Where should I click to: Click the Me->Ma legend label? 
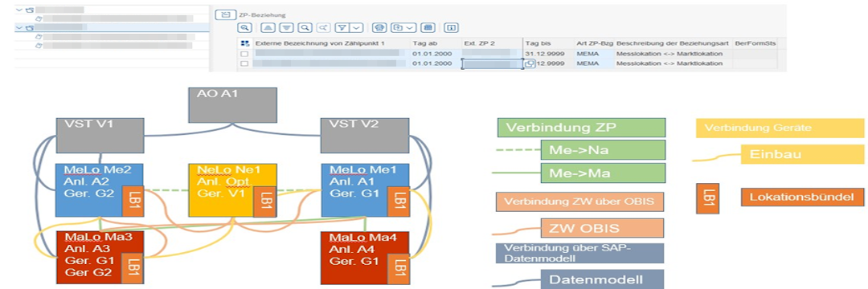604,173
